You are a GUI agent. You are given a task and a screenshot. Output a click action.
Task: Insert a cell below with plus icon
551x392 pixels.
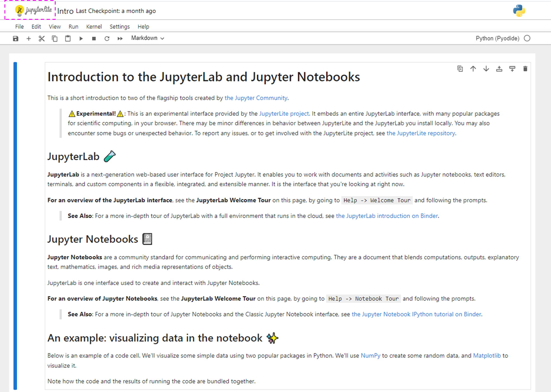[x=28, y=38]
